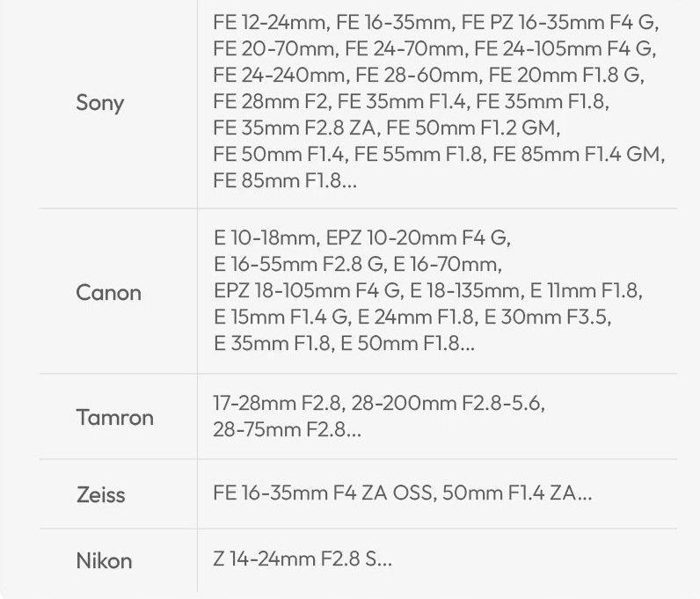Select the Tamron row label
Image resolution: width=700 pixels, height=599 pixels.
114,417
